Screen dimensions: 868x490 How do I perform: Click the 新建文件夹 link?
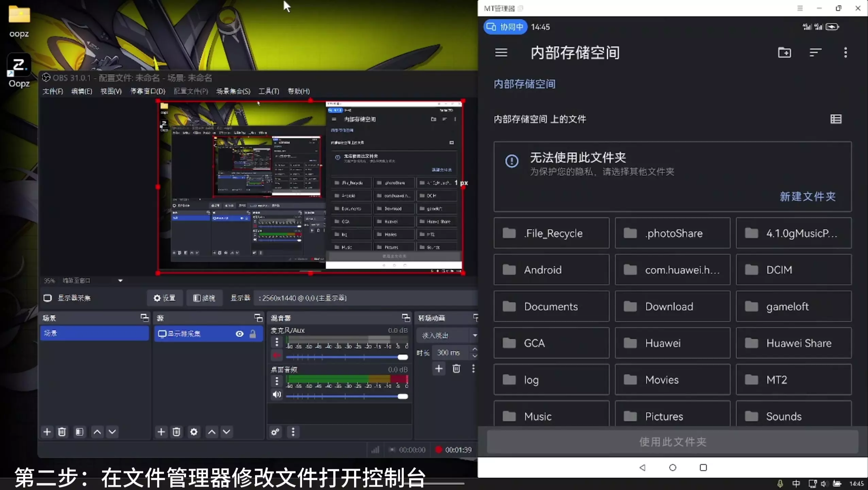pyautogui.click(x=807, y=197)
